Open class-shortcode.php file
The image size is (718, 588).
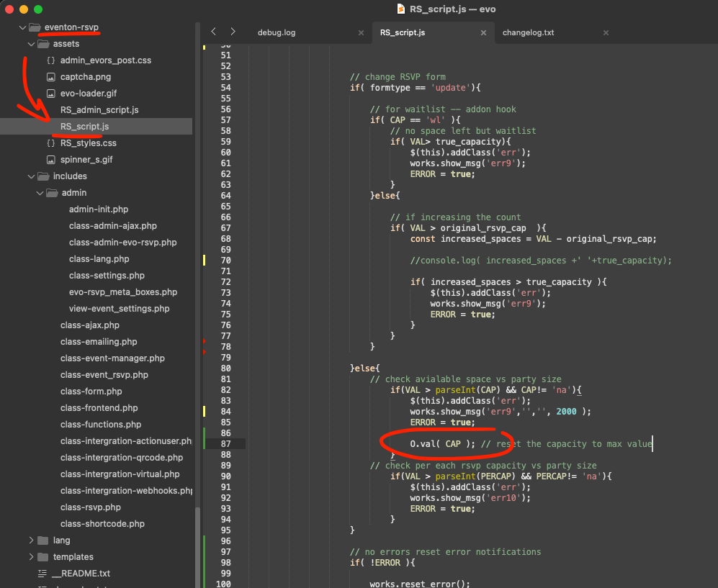pos(102,523)
